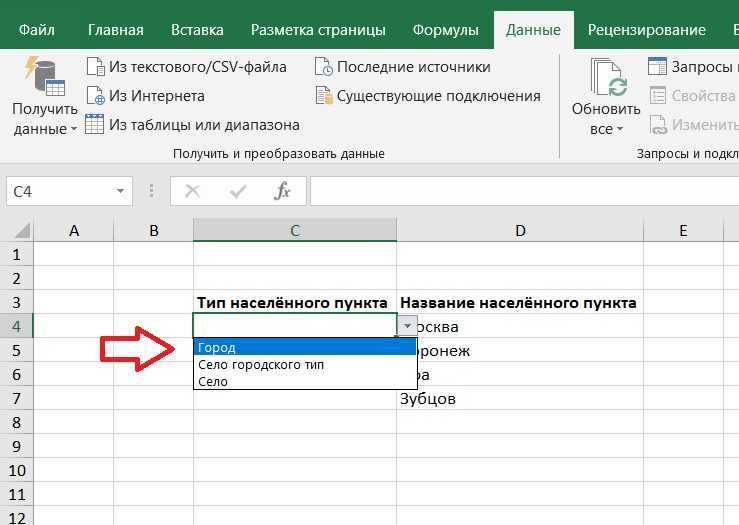The height and width of the screenshot is (525, 739).
Task: Click the Обновить все refresh icon
Action: (x=608, y=77)
